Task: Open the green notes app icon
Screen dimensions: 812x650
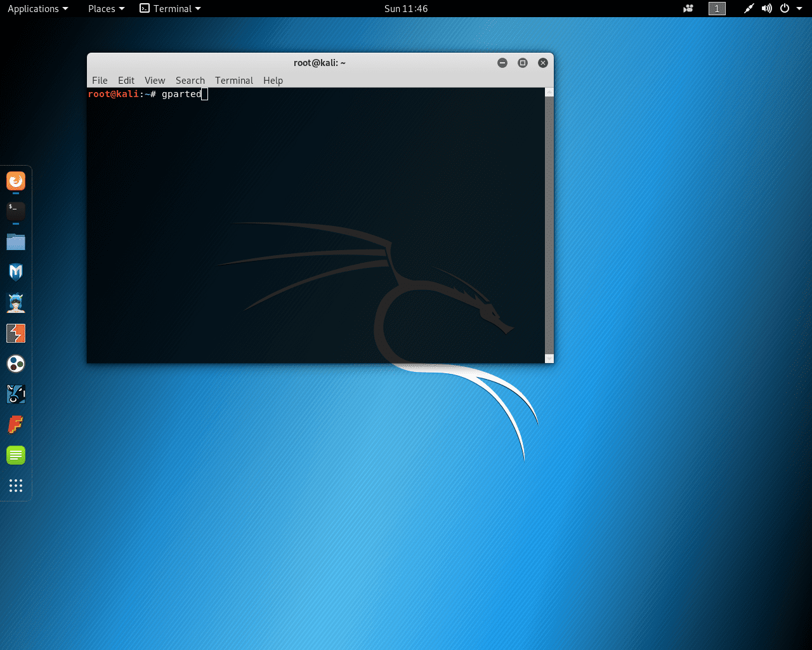Action: click(16, 454)
